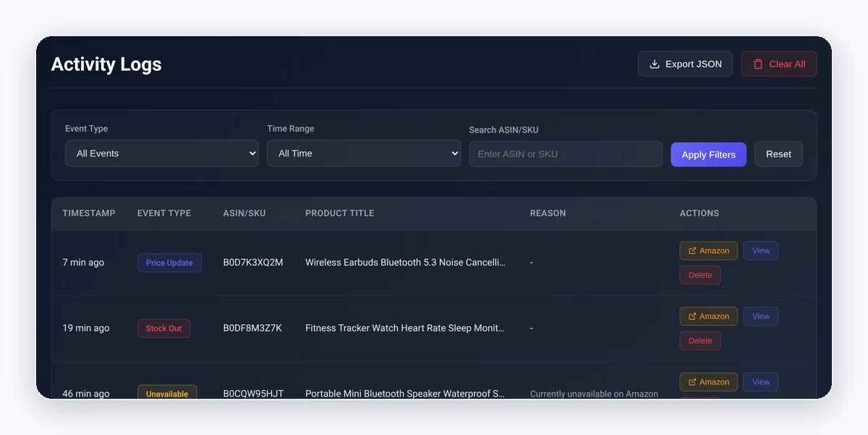Click the trash icon in Clear All
The width and height of the screenshot is (868, 435).
(x=758, y=64)
